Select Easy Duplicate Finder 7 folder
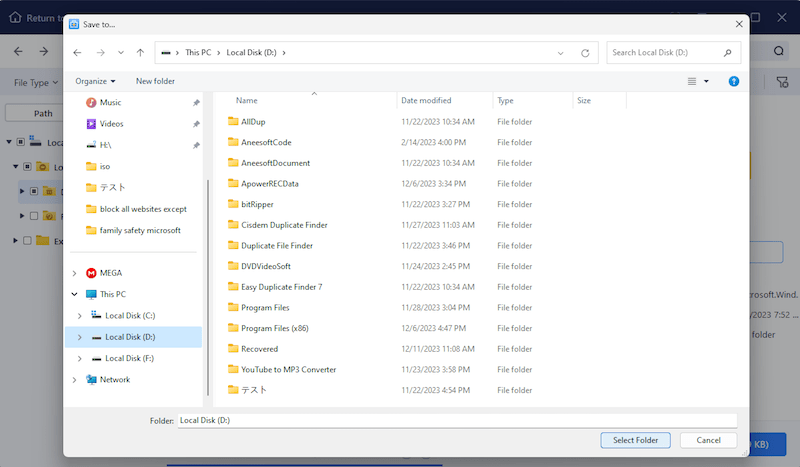The height and width of the screenshot is (467, 800). coord(275,287)
